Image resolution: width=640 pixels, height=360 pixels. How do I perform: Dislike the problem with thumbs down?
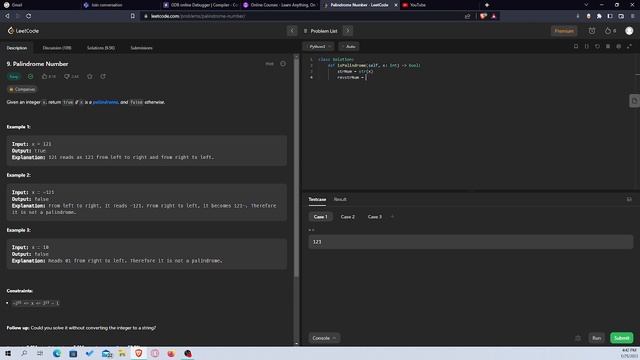click(71, 76)
